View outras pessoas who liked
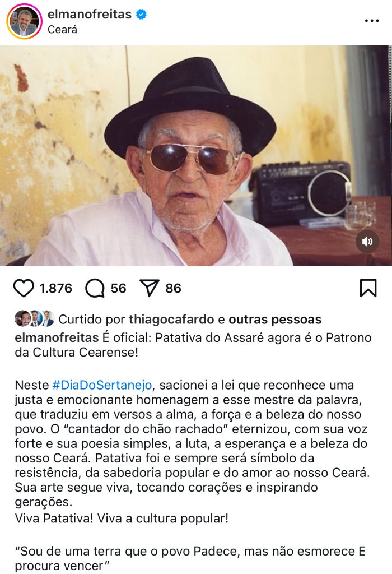The width and height of the screenshot is (392, 574). pyautogui.click(x=275, y=319)
